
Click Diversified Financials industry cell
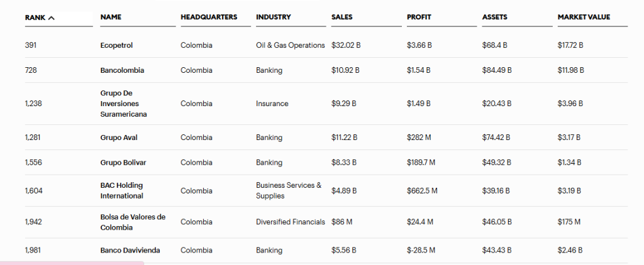pyautogui.click(x=291, y=222)
